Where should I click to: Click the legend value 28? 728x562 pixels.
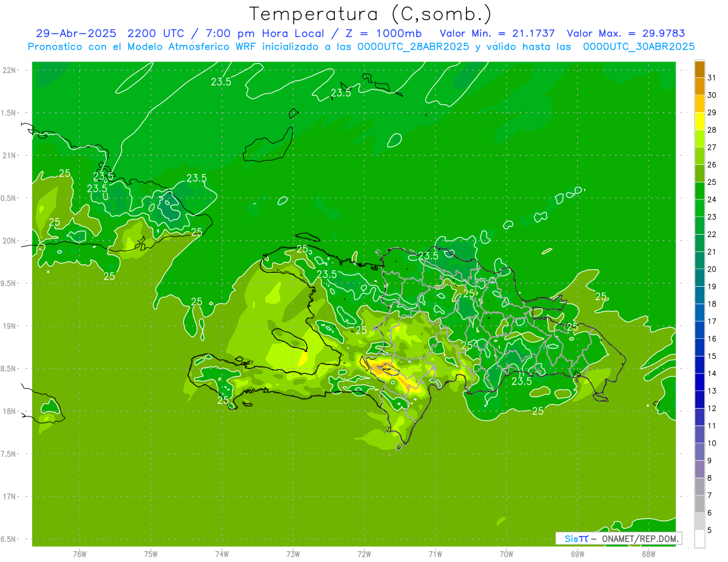pyautogui.click(x=712, y=130)
